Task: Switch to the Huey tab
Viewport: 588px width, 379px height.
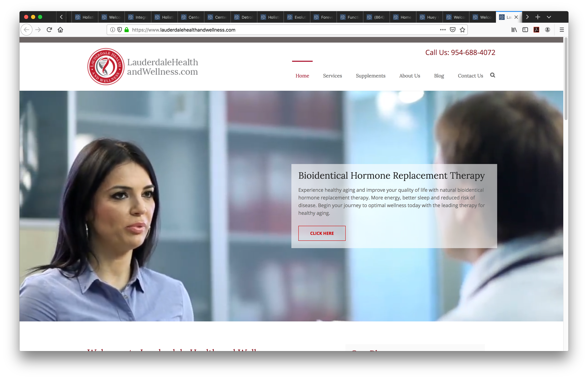Action: [430, 17]
